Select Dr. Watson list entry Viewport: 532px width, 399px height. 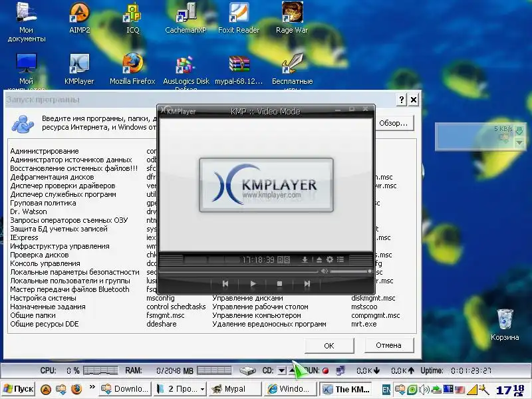29,211
